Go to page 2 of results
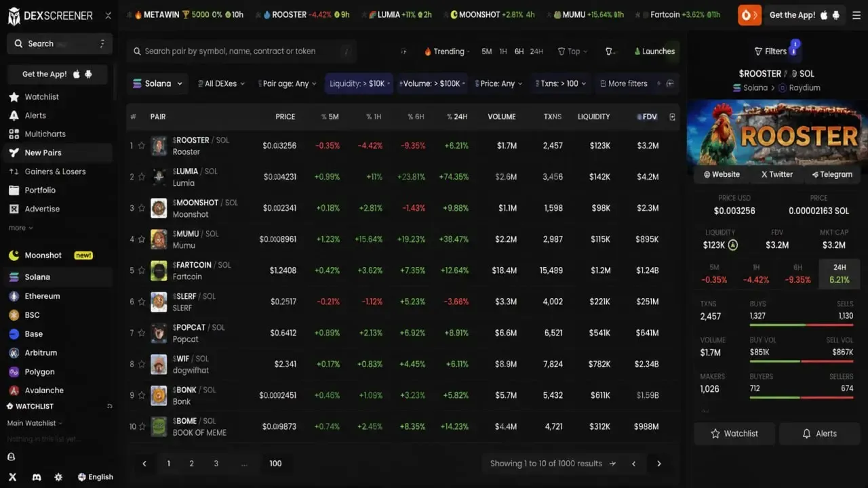868x488 pixels. (x=192, y=464)
